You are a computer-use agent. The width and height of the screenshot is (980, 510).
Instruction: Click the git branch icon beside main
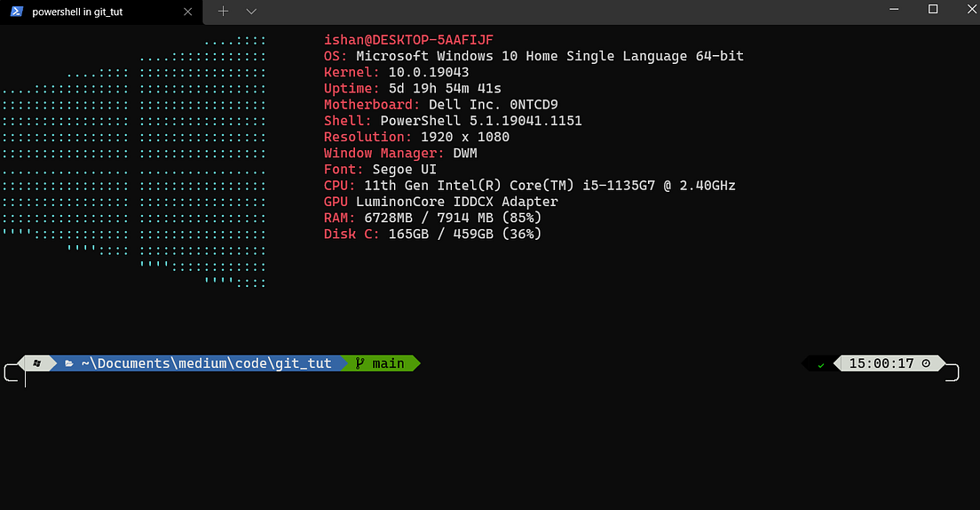click(360, 363)
